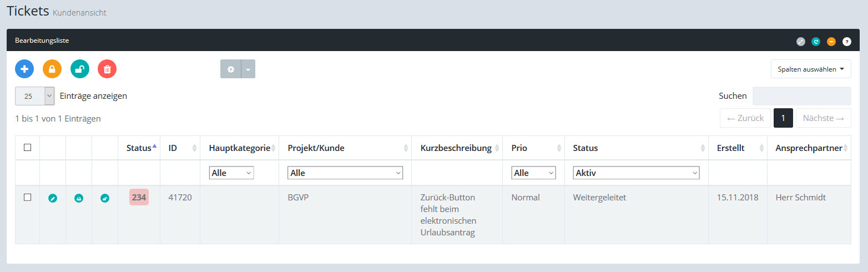This screenshot has width=868, height=272.
Task: Open the Projekt/Kunde filter dropdown
Action: (345, 173)
